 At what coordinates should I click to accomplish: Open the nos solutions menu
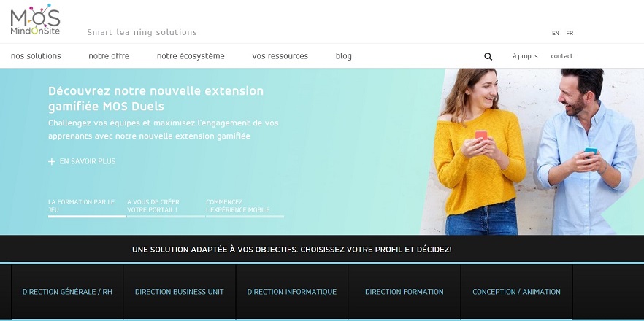[x=36, y=56]
